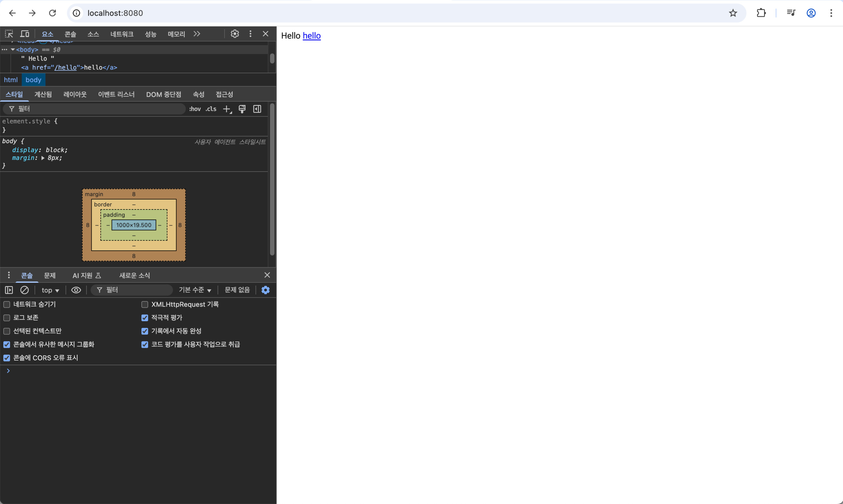Open the browser extensions puzzle icon
The height and width of the screenshot is (504, 843).
[761, 13]
